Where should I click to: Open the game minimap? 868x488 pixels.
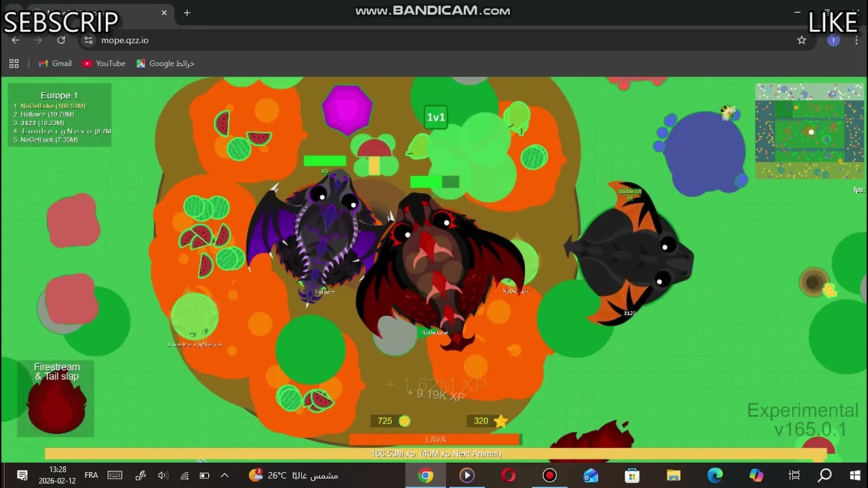point(810,131)
